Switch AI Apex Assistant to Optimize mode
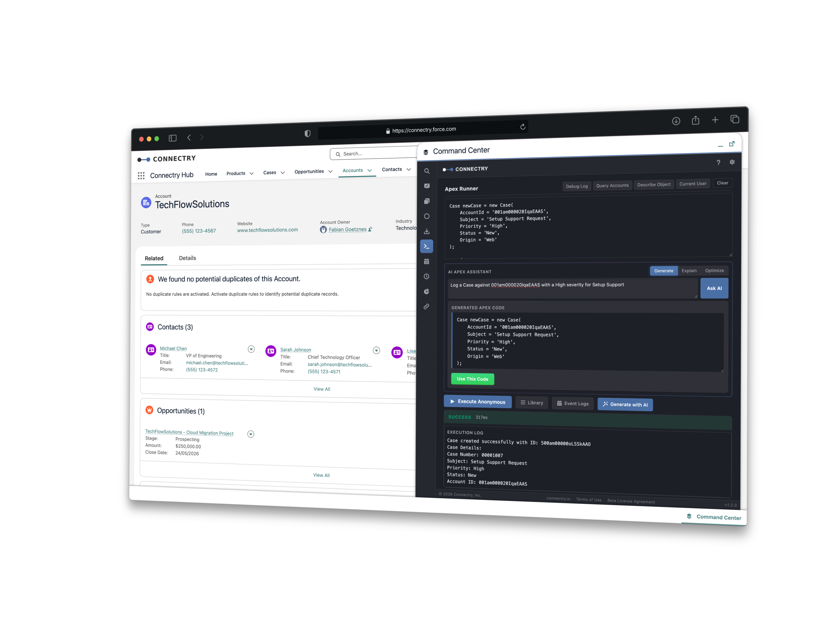Viewport: 840px width, 630px height. 714,270
